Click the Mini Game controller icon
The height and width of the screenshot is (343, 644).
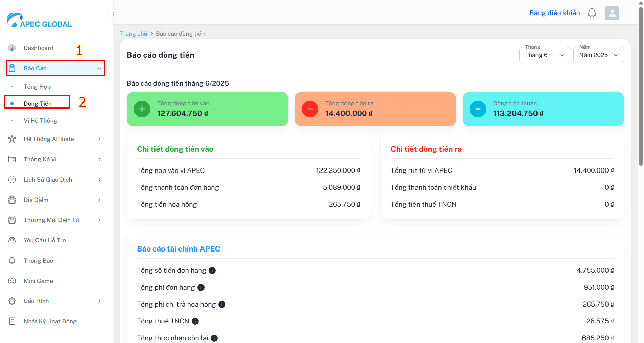[x=12, y=281]
